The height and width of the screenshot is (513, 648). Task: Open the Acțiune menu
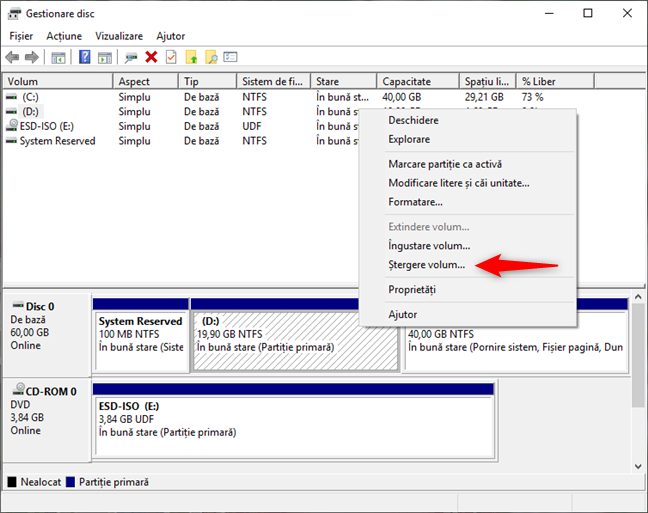click(x=64, y=36)
